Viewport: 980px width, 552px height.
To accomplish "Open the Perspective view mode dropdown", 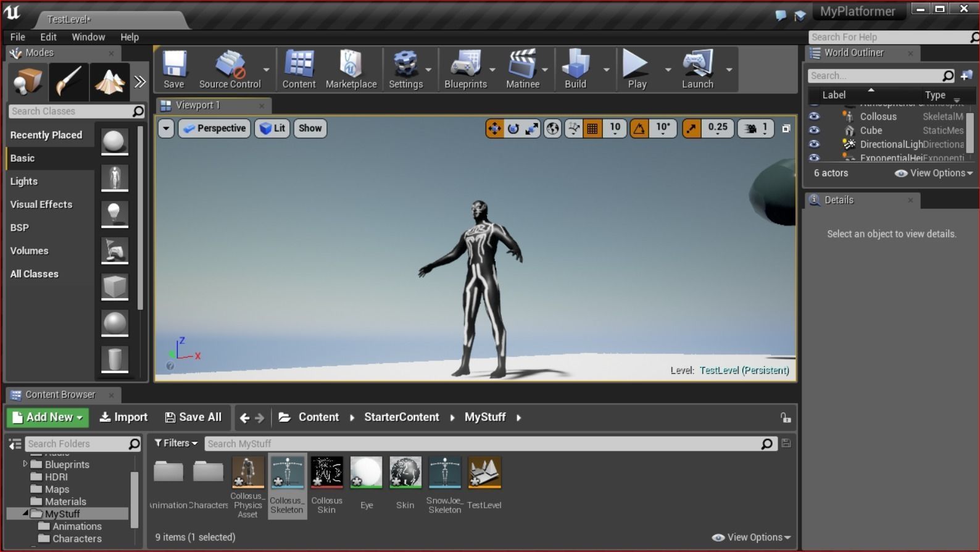I will coord(215,128).
